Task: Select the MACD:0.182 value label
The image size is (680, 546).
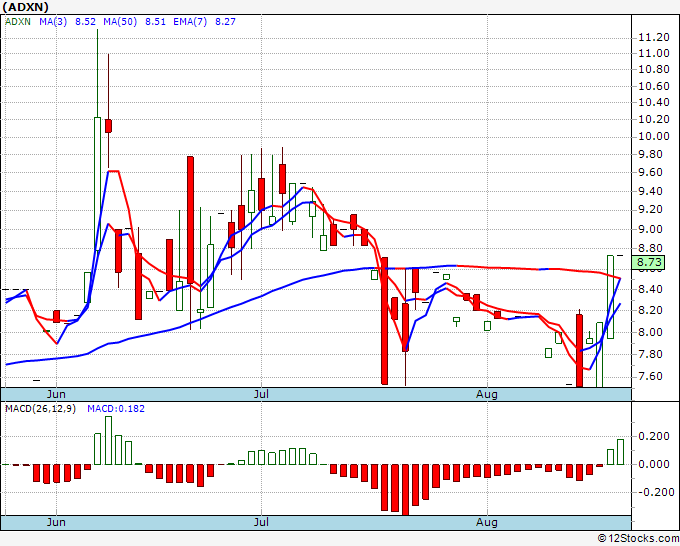Action: 116,409
